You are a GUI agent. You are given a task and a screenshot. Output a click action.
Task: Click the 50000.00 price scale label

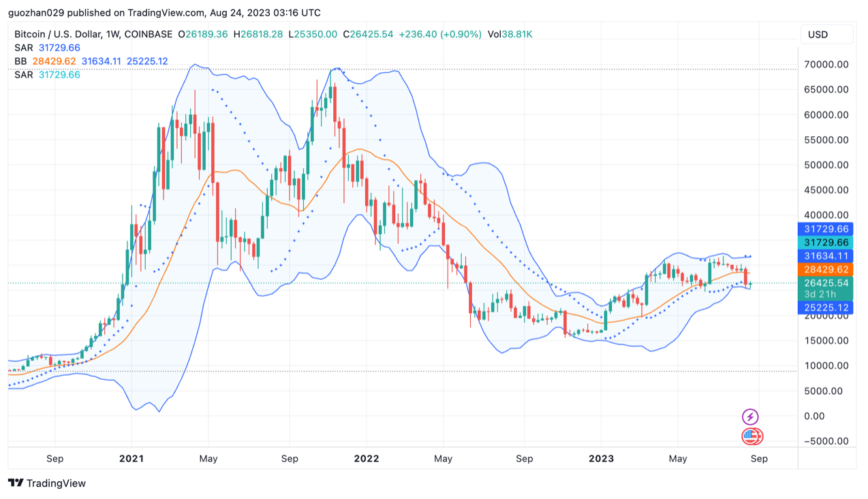(826, 165)
